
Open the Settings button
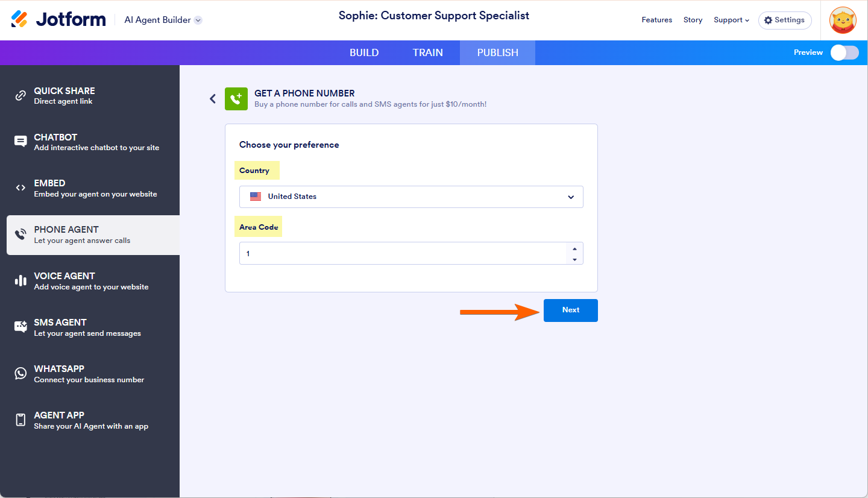pyautogui.click(x=784, y=20)
